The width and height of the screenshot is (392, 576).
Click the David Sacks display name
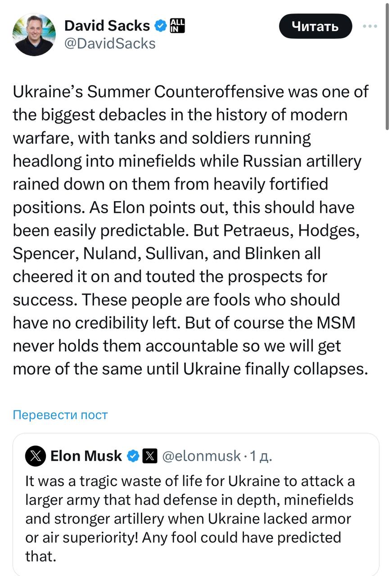107,26
